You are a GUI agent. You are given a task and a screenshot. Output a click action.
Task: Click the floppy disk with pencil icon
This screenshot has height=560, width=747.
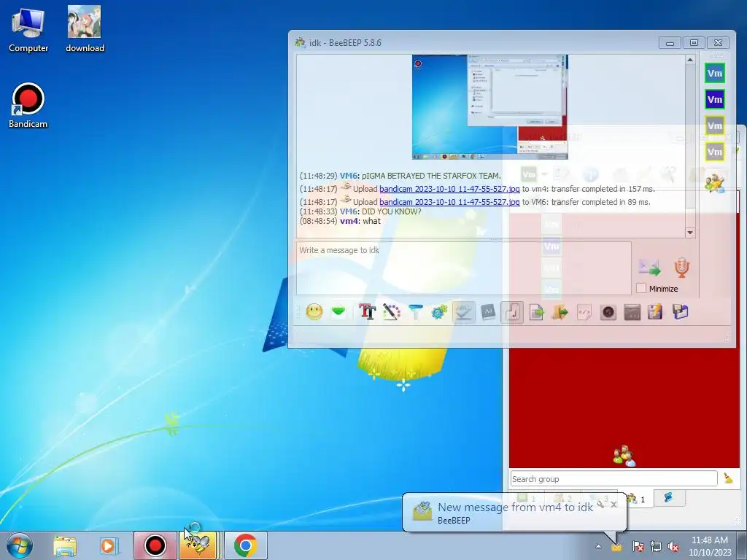point(655,312)
